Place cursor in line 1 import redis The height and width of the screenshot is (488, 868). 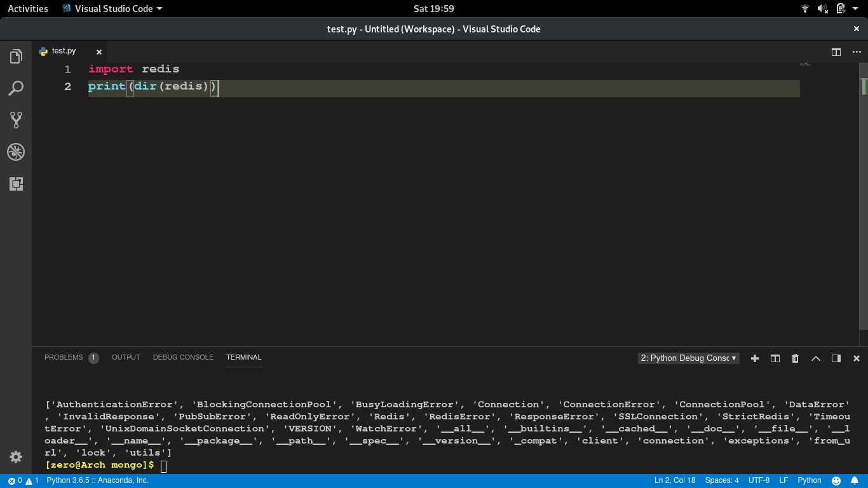[x=134, y=69]
